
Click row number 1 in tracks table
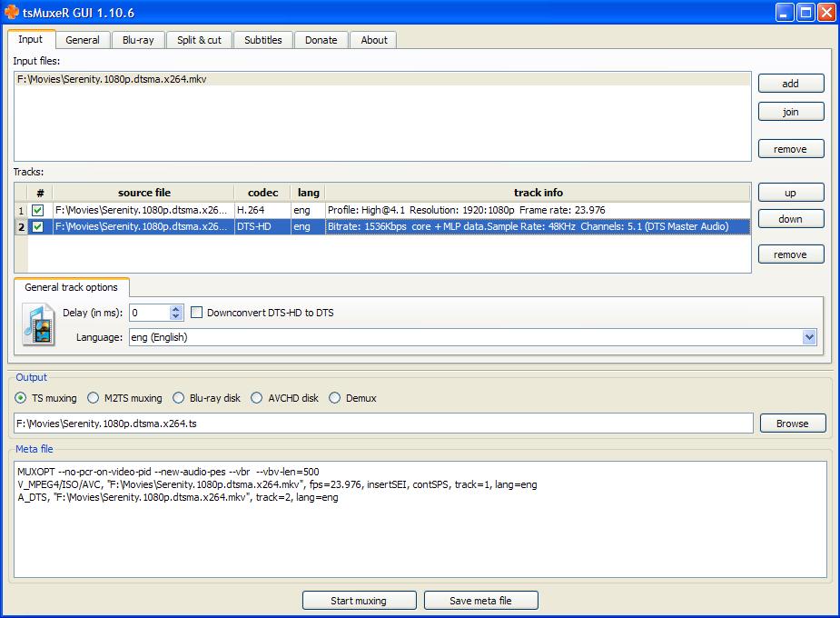[x=21, y=210]
